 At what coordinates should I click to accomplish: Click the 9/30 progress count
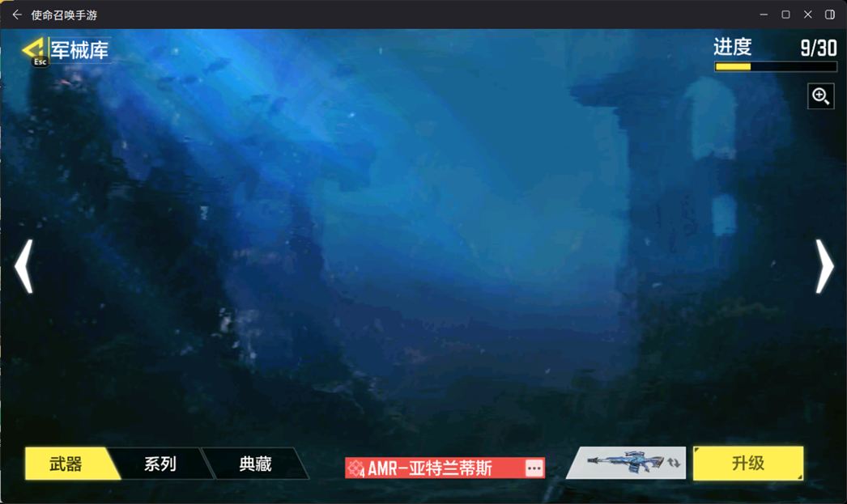pyautogui.click(x=819, y=48)
